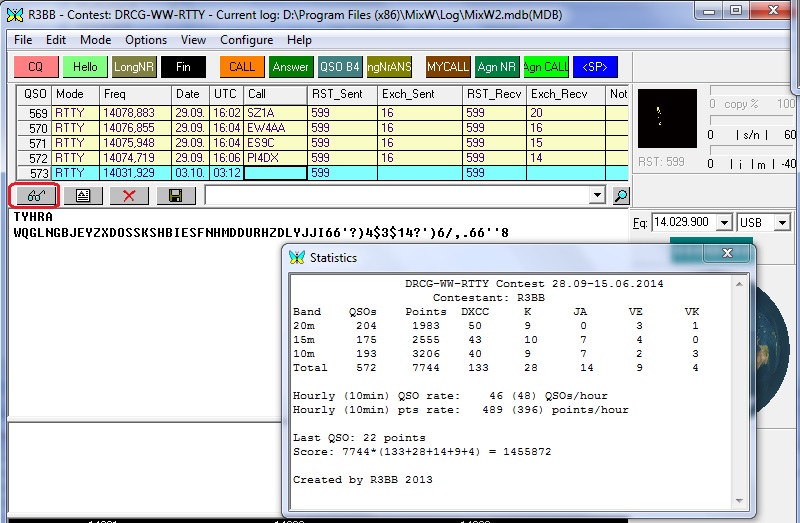
Task: Click the magnifying glass search icon
Action: 620,196
